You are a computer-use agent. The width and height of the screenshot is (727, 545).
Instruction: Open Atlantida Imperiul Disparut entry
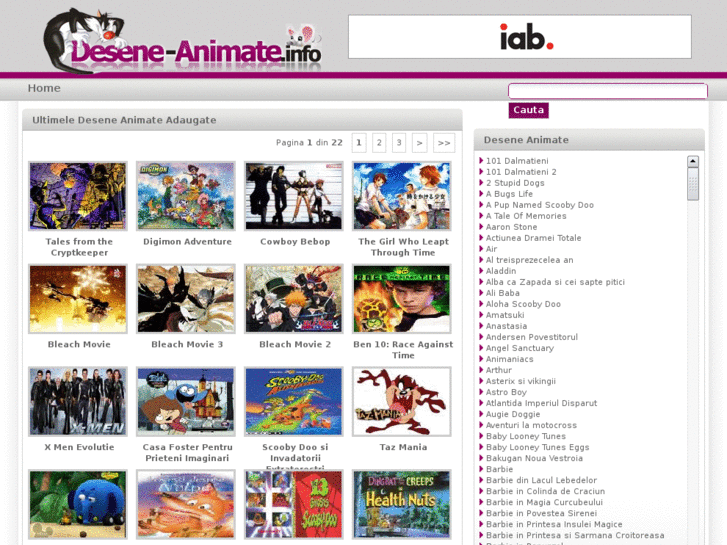coord(541,404)
